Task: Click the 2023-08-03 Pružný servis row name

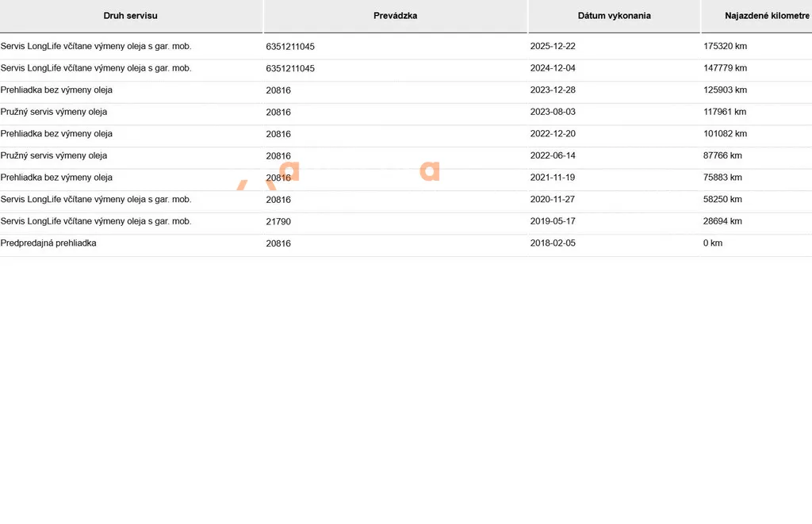Action: (54, 112)
